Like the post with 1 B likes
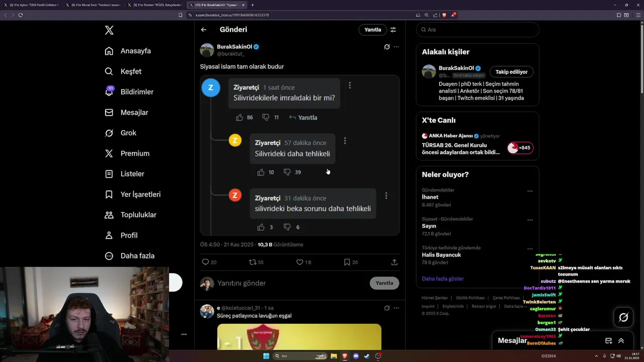 pos(303,262)
